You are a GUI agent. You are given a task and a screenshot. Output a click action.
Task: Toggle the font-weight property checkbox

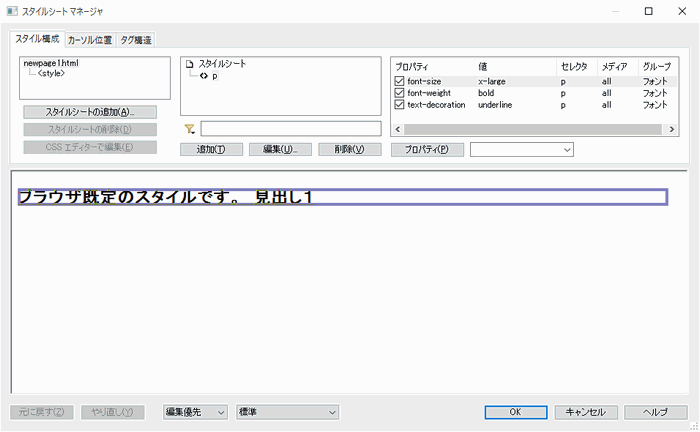coord(400,93)
